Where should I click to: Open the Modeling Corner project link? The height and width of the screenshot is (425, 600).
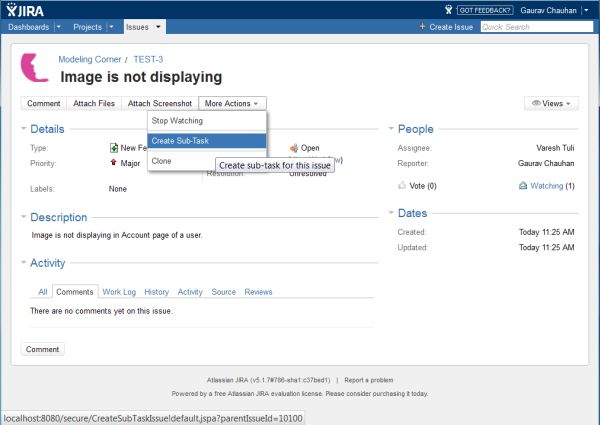(x=90, y=59)
